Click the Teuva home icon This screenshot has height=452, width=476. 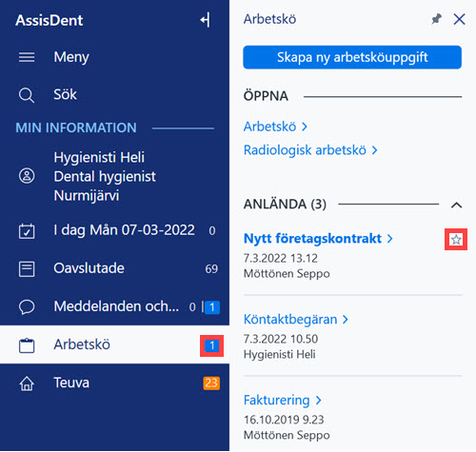27,383
